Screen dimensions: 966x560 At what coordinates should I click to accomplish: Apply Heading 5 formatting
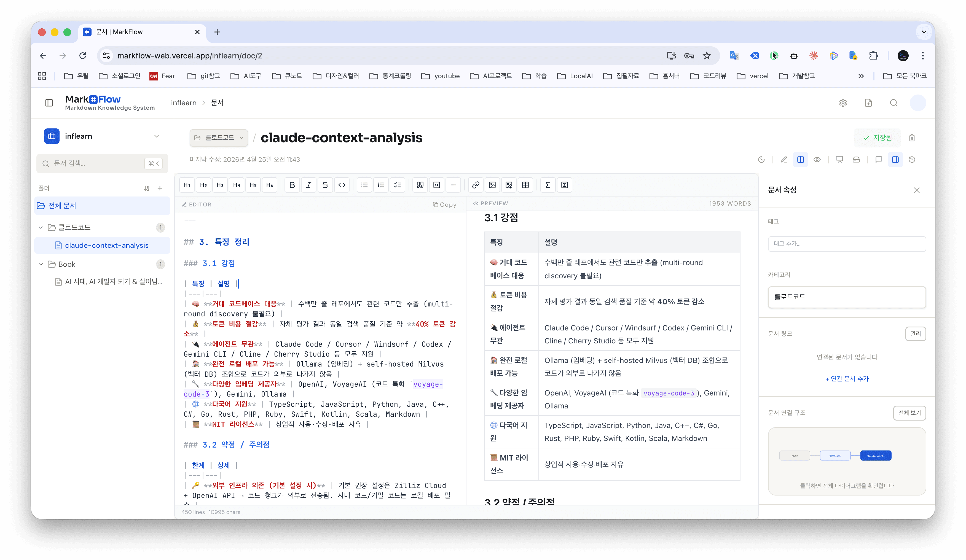point(253,185)
